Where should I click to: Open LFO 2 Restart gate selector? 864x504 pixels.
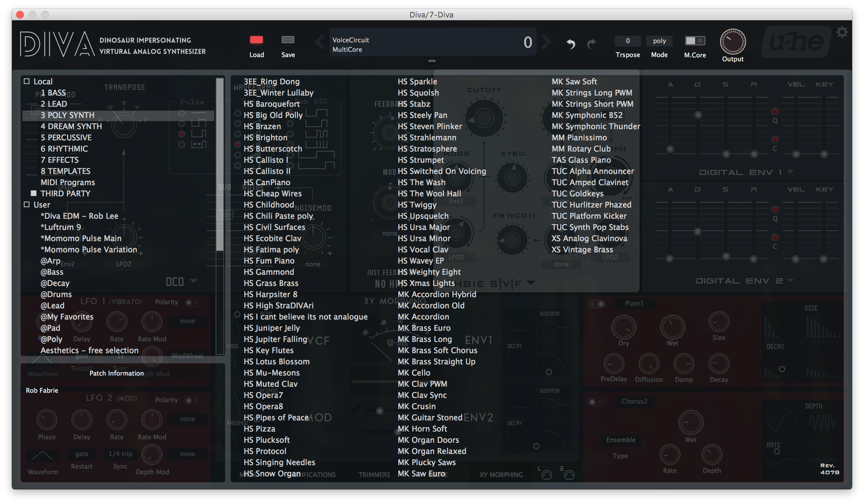(x=82, y=454)
